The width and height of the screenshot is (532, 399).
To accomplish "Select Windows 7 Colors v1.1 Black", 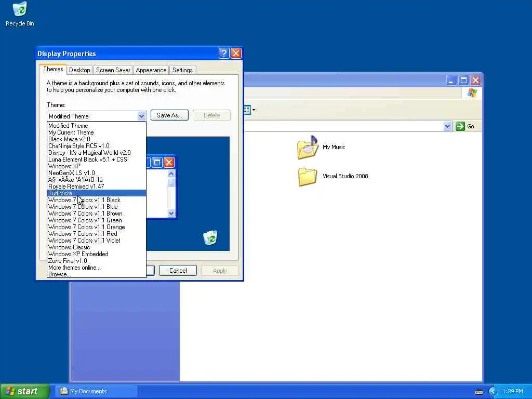I will click(96, 200).
